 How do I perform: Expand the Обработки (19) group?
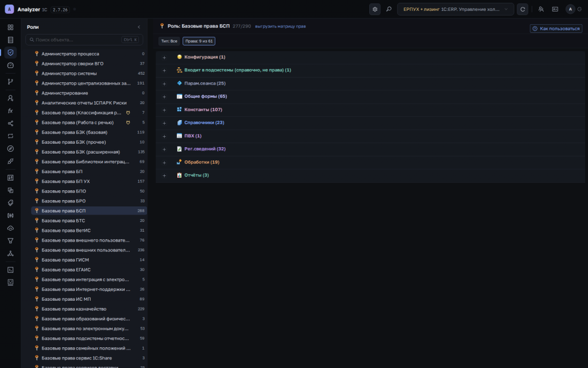tap(164, 163)
